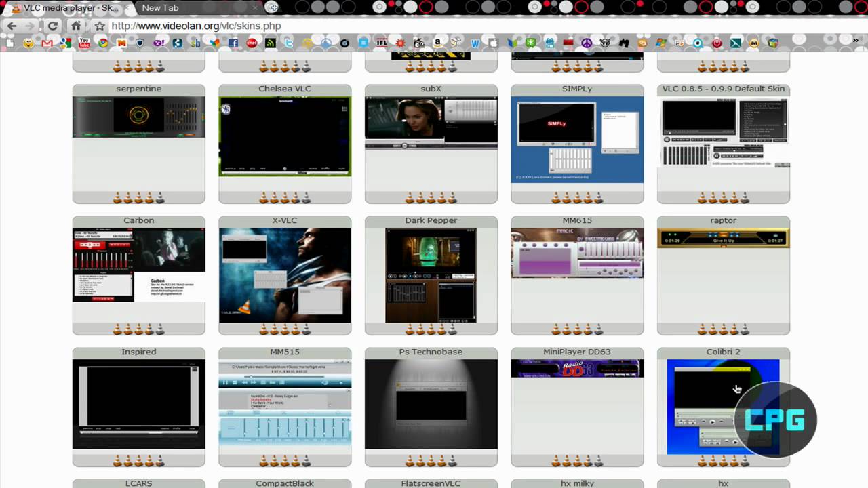Open the MM615 skin thumbnail
The height and width of the screenshot is (488, 868).
577,252
